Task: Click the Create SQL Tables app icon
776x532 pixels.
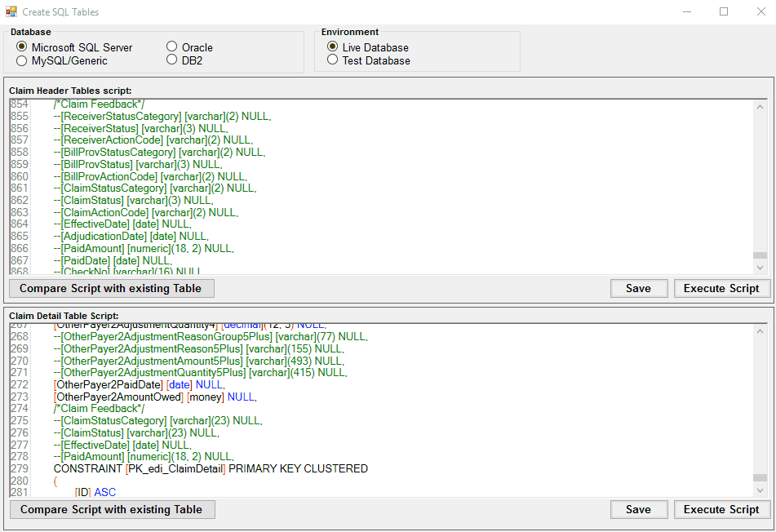Action: click(x=11, y=12)
